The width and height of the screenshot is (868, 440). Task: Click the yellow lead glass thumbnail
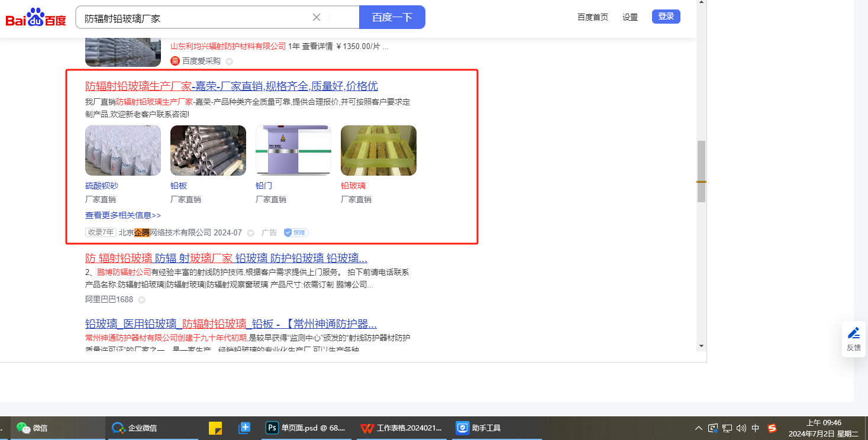pyautogui.click(x=379, y=150)
